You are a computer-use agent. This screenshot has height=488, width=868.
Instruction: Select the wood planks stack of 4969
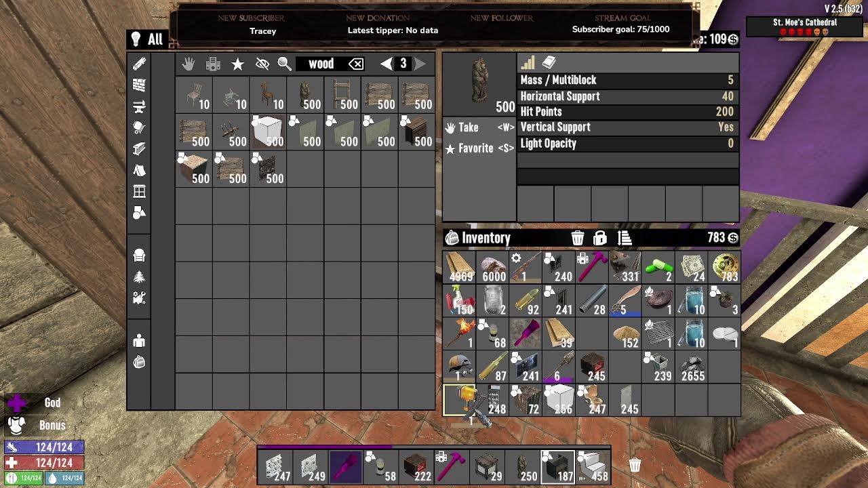459,267
